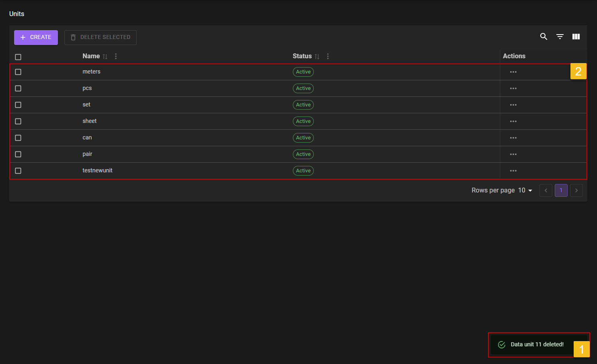Select the pcs row checkbox
597x364 pixels.
[18, 88]
